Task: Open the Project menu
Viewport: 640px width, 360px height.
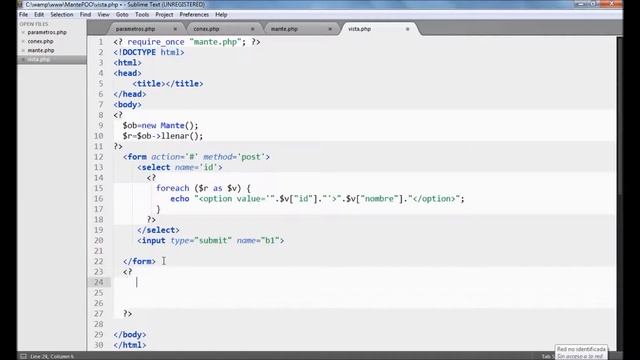Action: [164, 14]
